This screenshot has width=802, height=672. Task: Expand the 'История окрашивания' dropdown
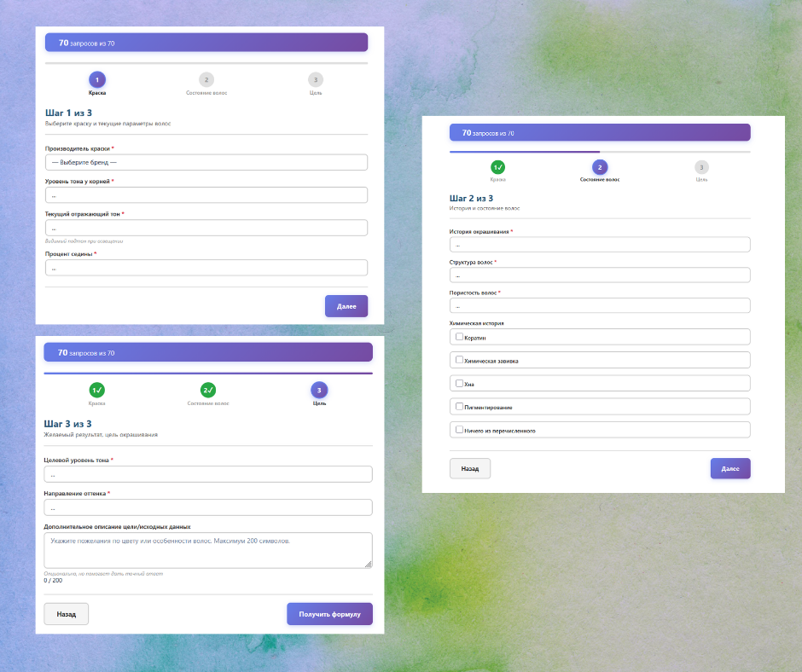[x=600, y=244]
